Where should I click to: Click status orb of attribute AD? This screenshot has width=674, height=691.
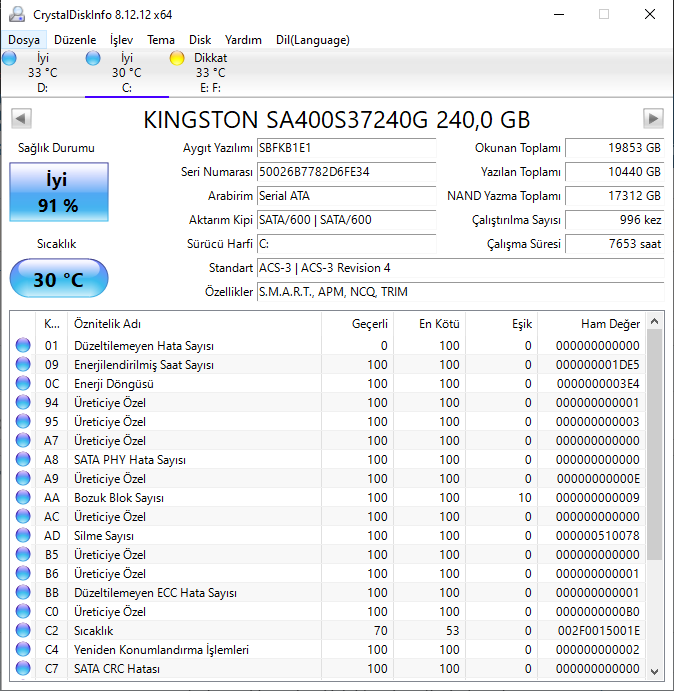click(23, 535)
